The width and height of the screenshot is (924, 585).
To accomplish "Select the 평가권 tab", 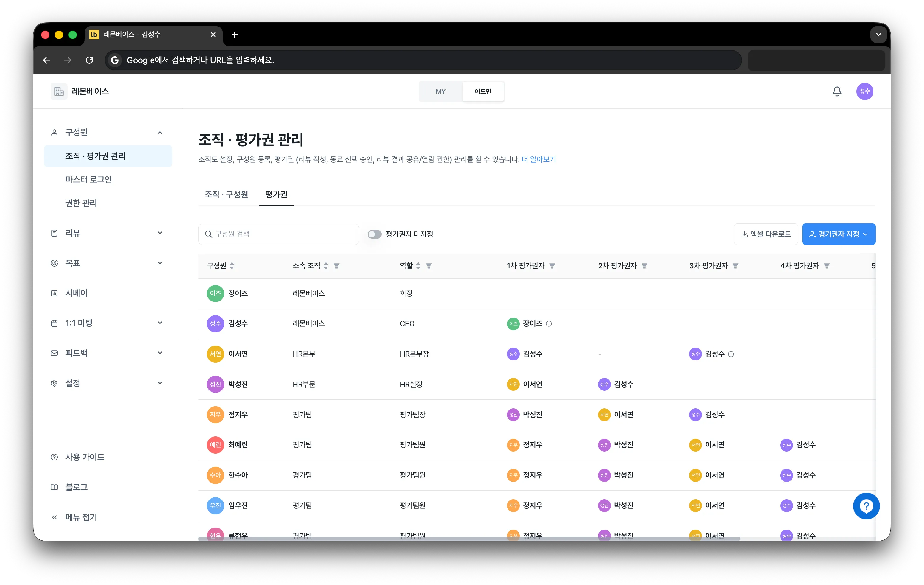I will coord(276,194).
